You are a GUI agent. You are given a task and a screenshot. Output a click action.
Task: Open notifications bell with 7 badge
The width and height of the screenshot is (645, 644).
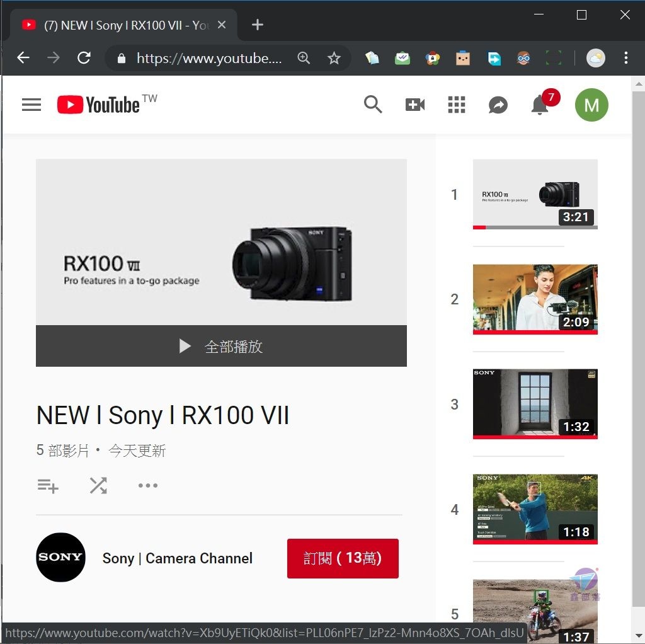click(544, 103)
